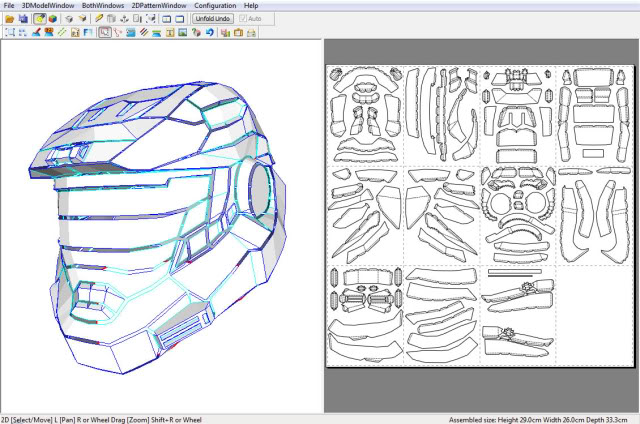The height and width of the screenshot is (424, 640).
Task: Click the blue curved undo arrow
Action: coord(209,32)
